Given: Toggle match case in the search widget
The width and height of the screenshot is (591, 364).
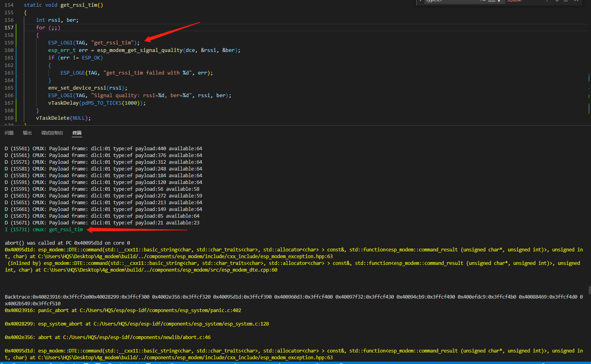Looking at the screenshot, I should (483, 2).
